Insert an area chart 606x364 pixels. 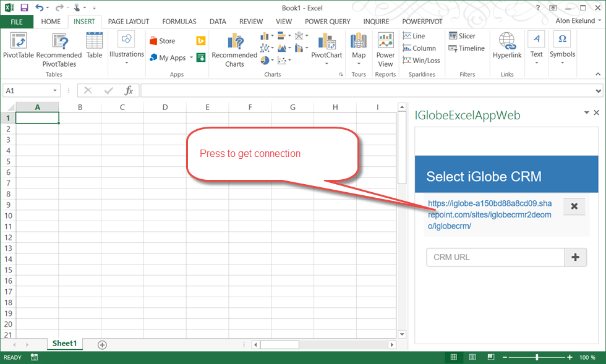pos(284,48)
